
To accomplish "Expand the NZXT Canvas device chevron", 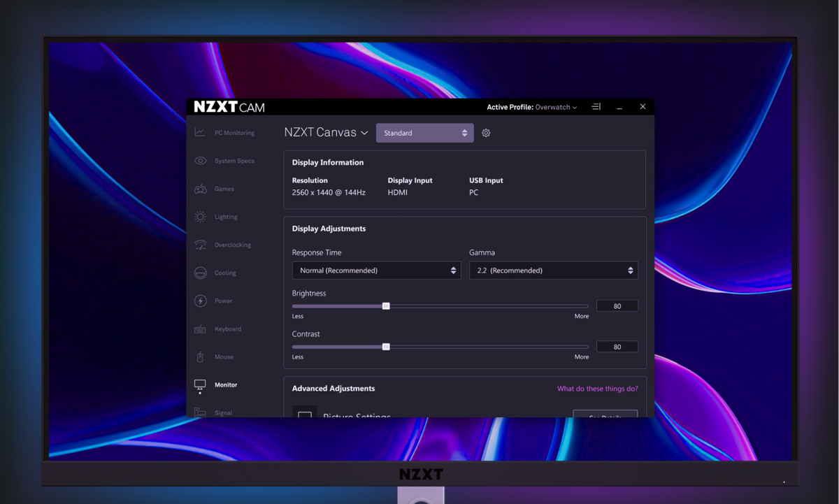I will tap(364, 133).
